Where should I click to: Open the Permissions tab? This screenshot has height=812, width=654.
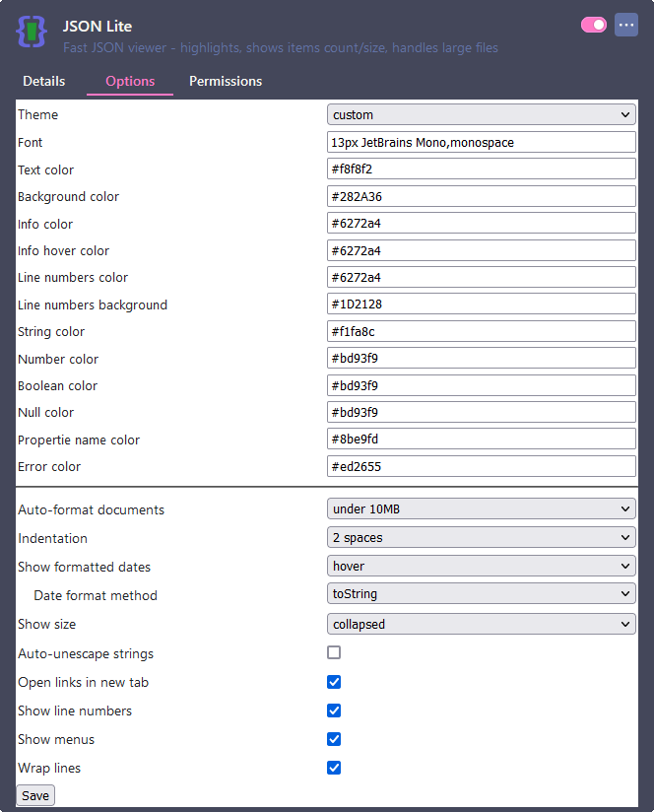tap(226, 82)
